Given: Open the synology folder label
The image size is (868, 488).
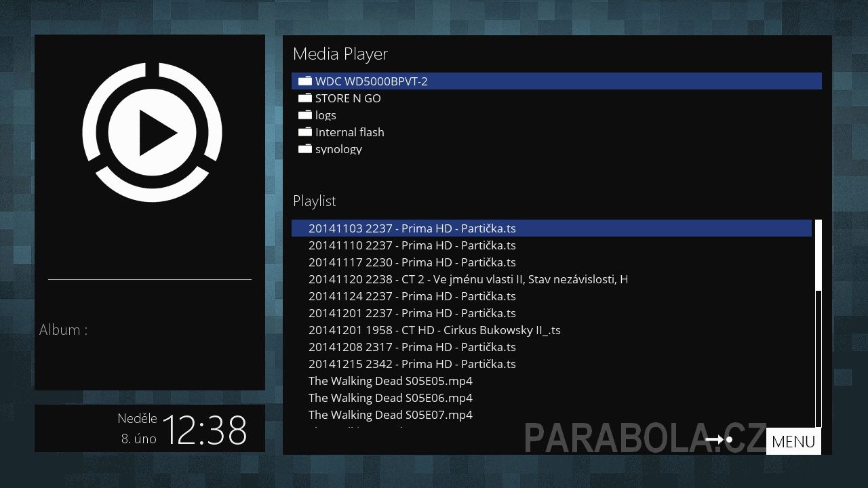Looking at the screenshot, I should [338, 149].
